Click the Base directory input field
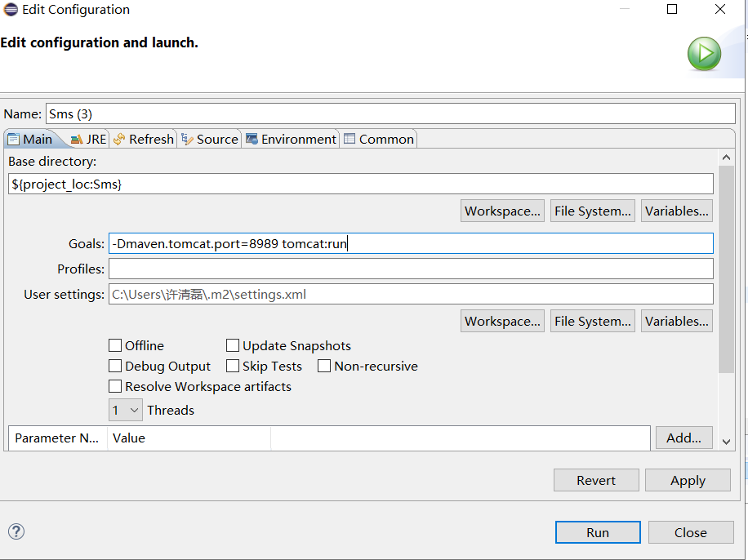The height and width of the screenshot is (560, 748). (361, 184)
